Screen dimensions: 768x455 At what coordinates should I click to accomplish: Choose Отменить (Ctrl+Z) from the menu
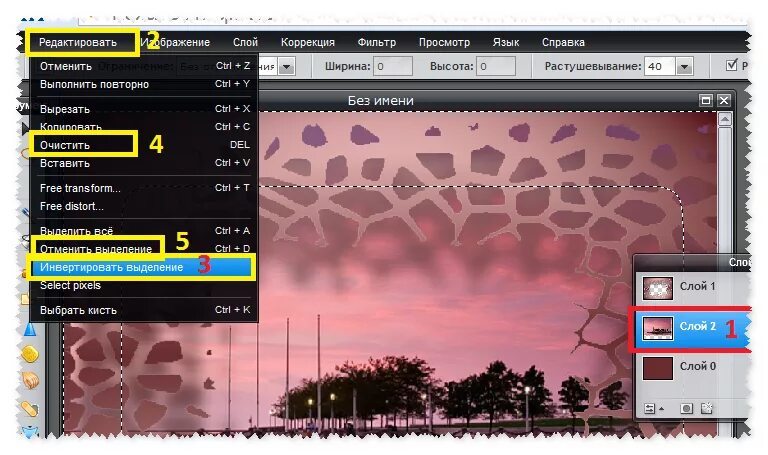[x=144, y=66]
